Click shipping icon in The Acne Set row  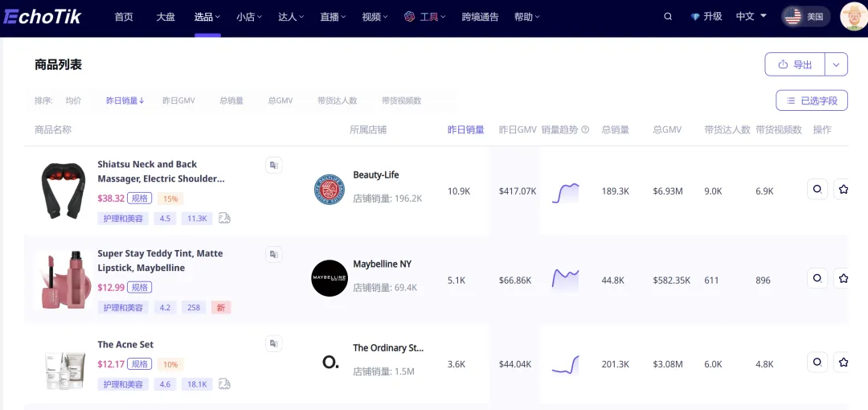224,384
